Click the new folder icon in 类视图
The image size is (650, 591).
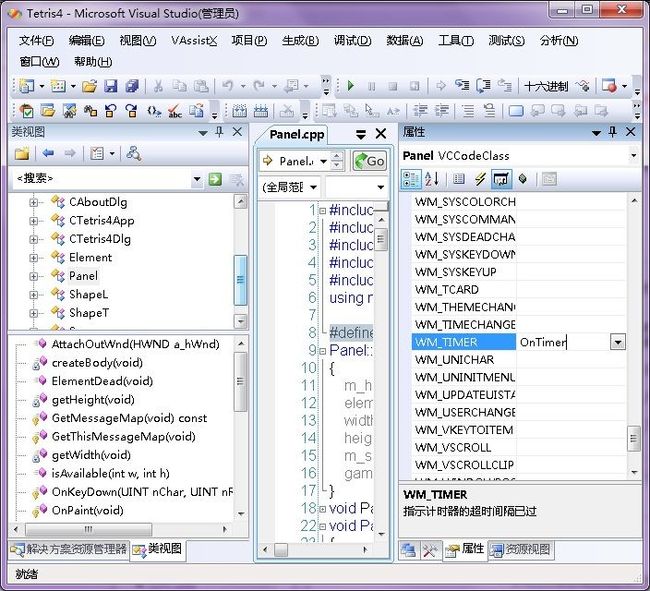pos(22,154)
